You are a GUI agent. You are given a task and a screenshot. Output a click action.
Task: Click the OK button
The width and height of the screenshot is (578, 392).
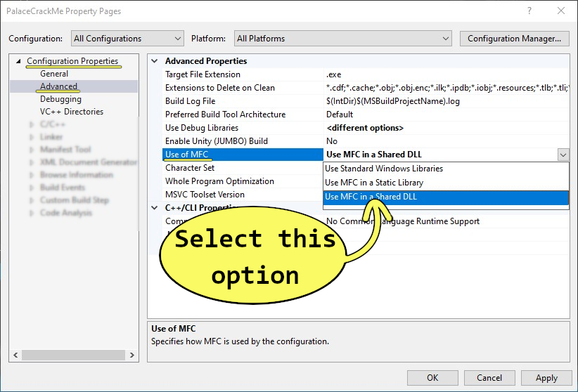(432, 378)
